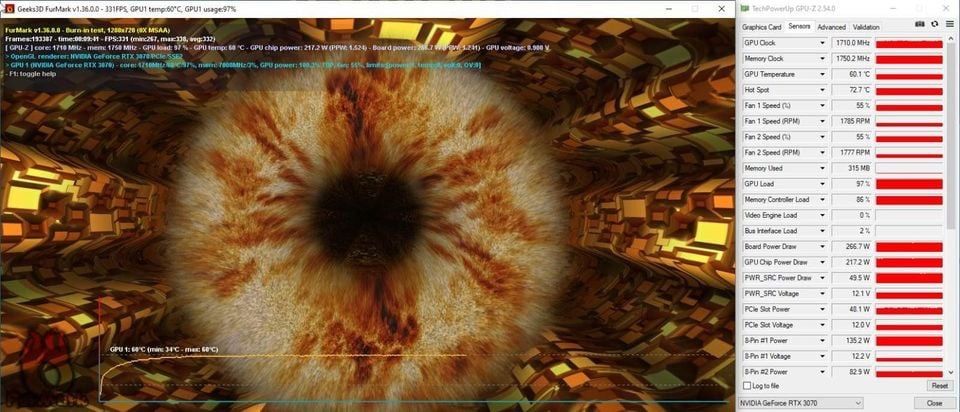The width and height of the screenshot is (960, 412).
Task: Open the Video Engine Load dropdown
Action: (x=822, y=215)
